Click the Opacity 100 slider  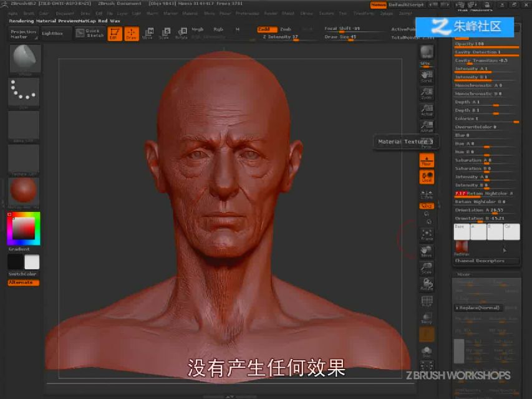(486, 44)
